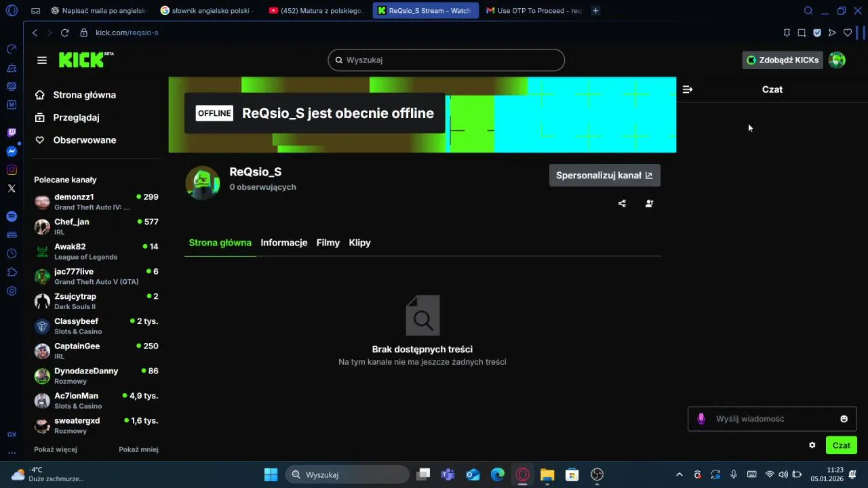Click the Wyślij wiadomość chat input

pos(772,419)
